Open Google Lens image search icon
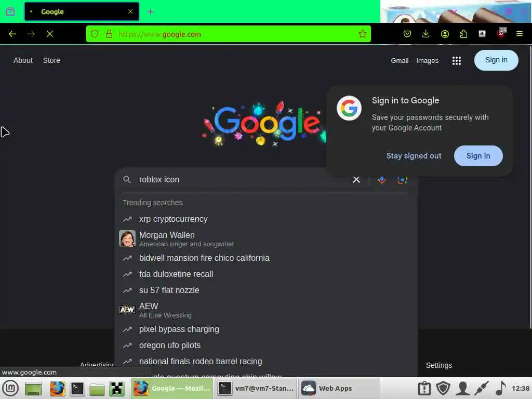Viewport: 532px width, 399px height. coord(403,180)
